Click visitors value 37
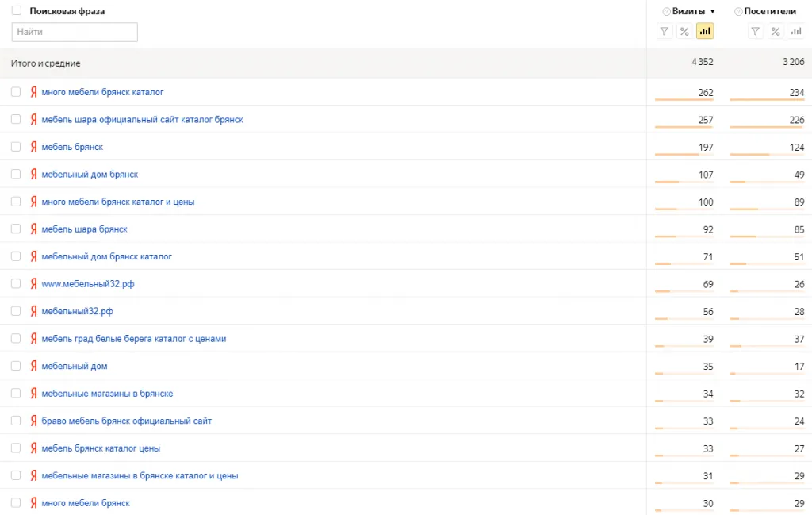This screenshot has height=515, width=812. [799, 340]
